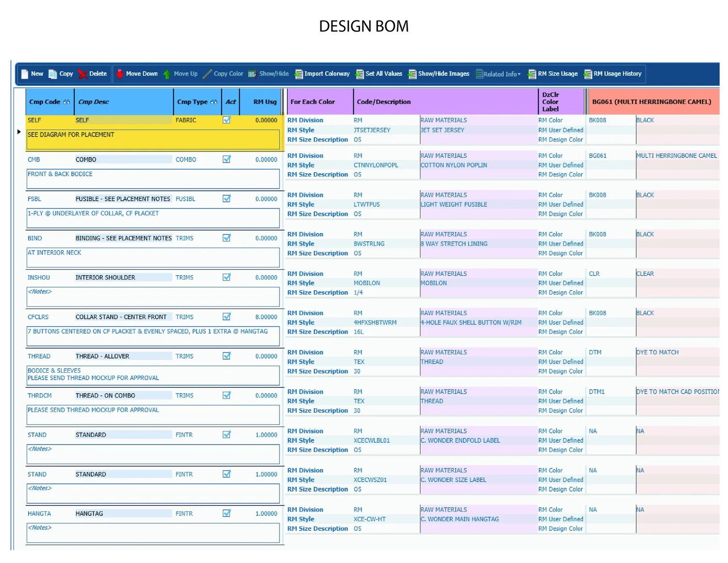Viewport: 728px width, 563px height.
Task: Select the CFCLRS component code cell
Action: pyautogui.click(x=38, y=317)
